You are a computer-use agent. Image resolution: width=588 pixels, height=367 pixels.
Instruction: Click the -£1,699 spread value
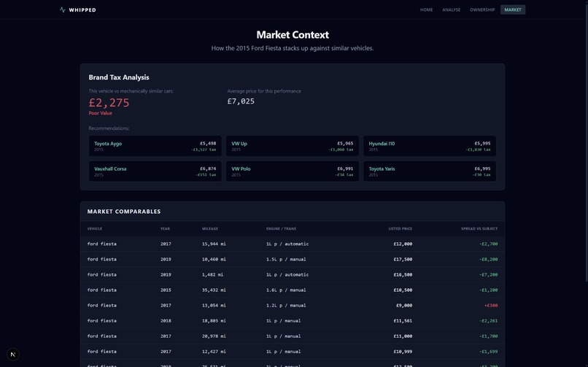pyautogui.click(x=488, y=352)
